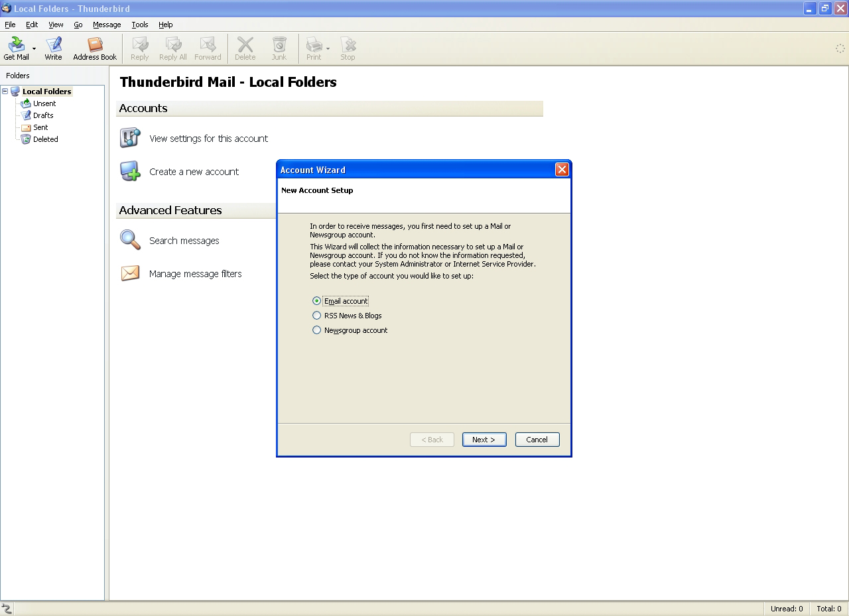Select the Drafts folder in sidebar

(x=43, y=115)
